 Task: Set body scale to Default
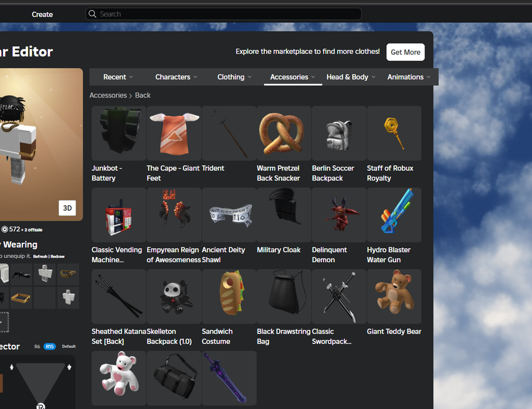click(69, 346)
